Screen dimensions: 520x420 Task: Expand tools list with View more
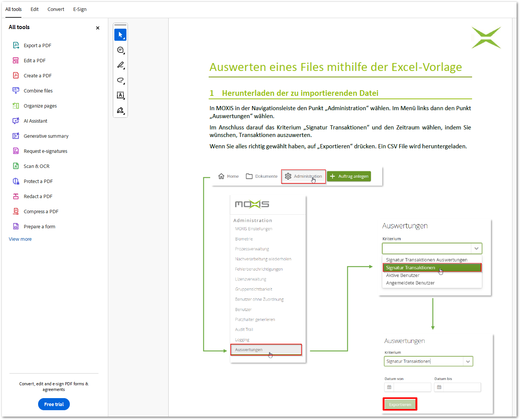click(x=20, y=239)
